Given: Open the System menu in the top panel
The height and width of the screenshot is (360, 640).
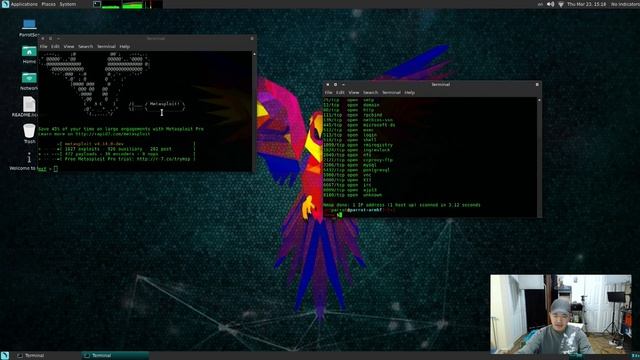Looking at the screenshot, I should coord(67,4).
